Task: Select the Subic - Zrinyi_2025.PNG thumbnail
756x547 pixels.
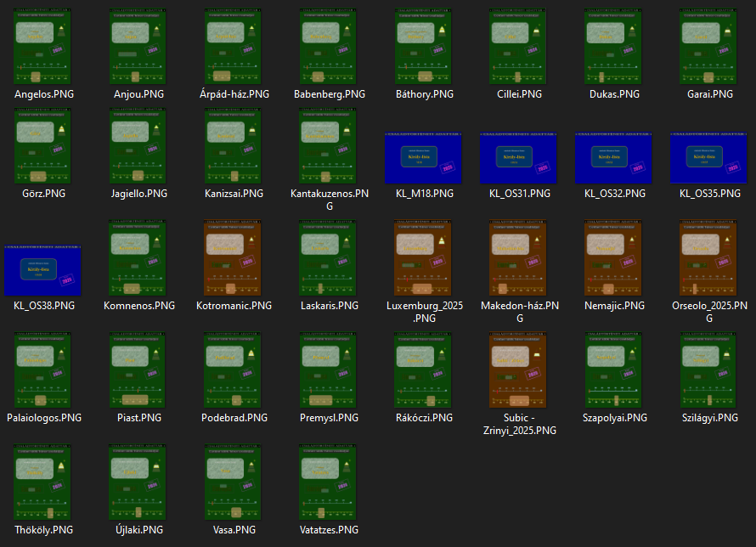Action: [x=519, y=369]
